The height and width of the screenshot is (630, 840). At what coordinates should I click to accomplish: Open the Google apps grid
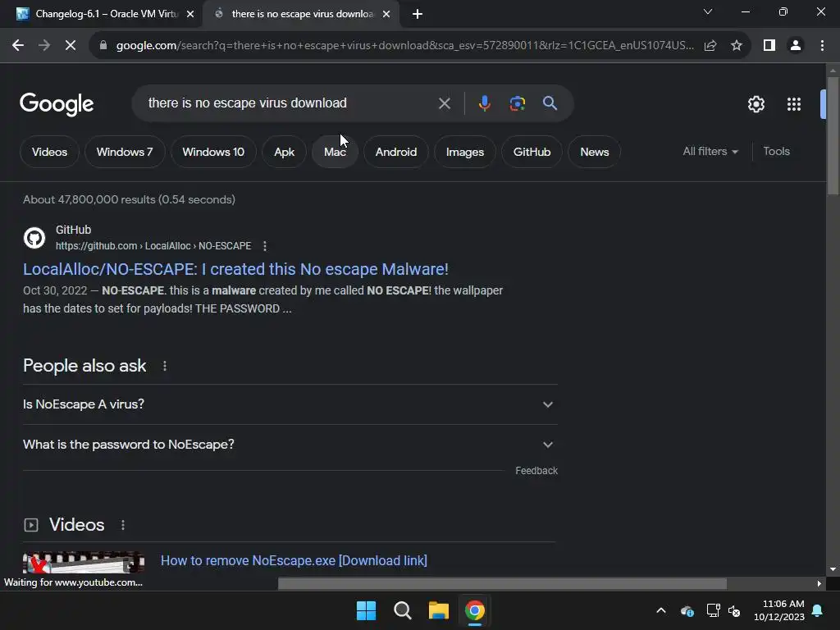794,104
